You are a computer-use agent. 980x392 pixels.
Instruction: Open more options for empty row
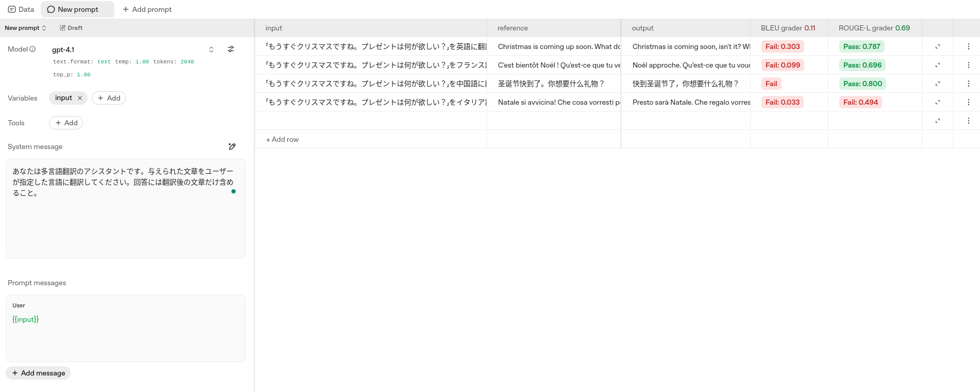(x=969, y=121)
